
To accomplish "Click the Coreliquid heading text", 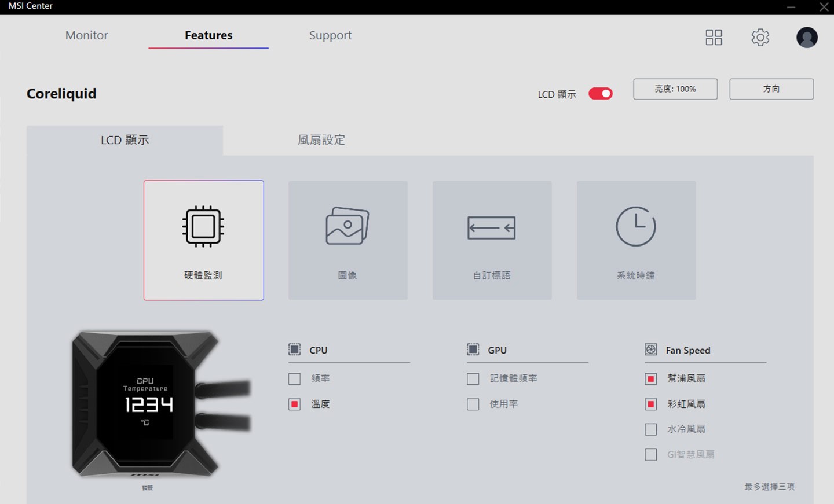I will point(61,94).
